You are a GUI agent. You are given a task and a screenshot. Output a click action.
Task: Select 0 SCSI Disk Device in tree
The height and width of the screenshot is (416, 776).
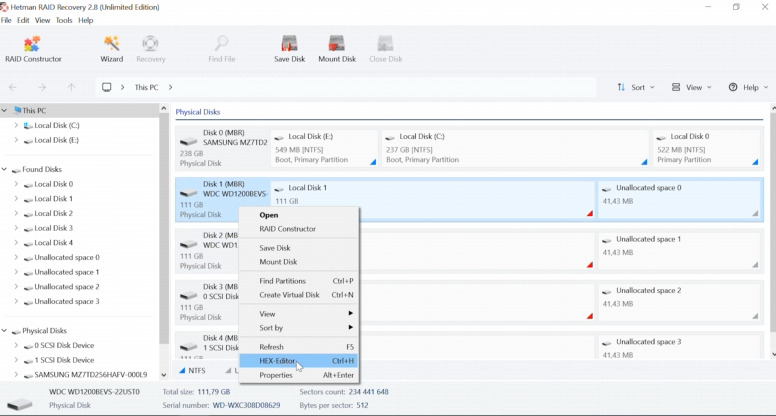64,345
